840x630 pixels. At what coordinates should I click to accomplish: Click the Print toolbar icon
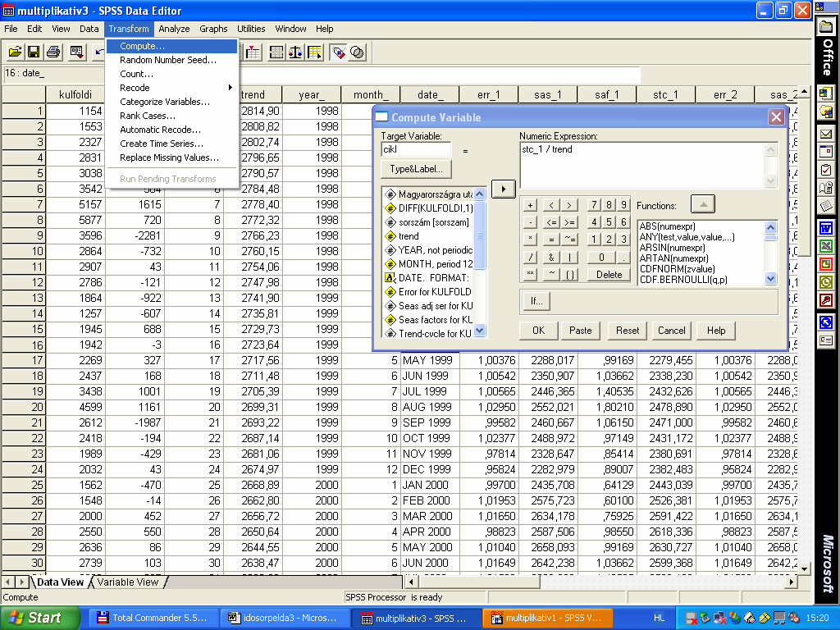[53, 52]
